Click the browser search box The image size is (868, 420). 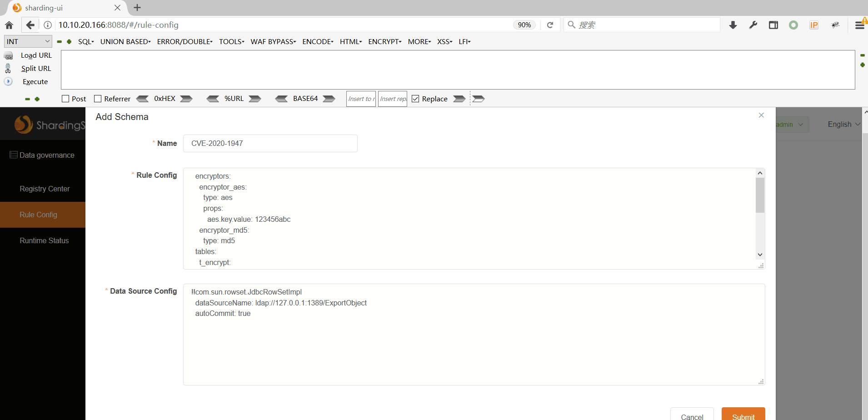pyautogui.click(x=642, y=25)
